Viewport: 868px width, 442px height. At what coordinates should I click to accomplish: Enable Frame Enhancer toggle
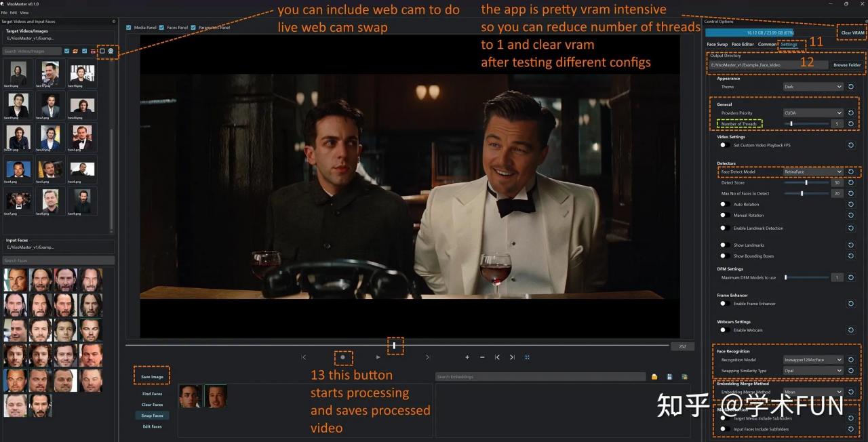pyautogui.click(x=724, y=304)
